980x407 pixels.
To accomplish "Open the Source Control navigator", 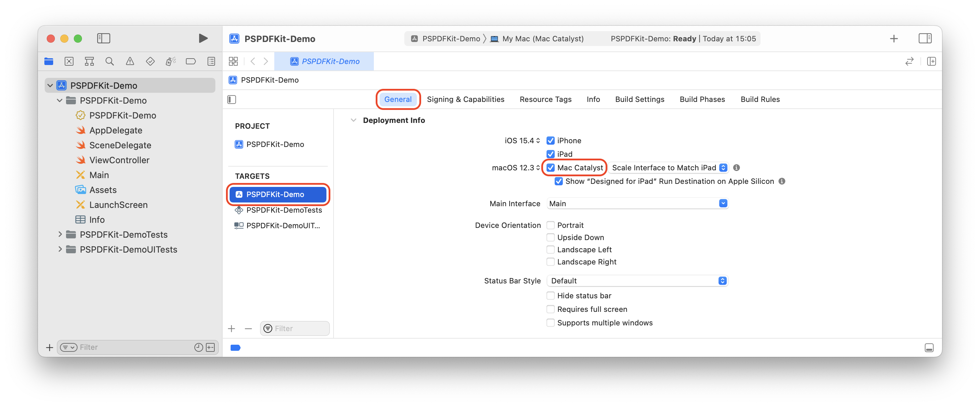I will (69, 61).
